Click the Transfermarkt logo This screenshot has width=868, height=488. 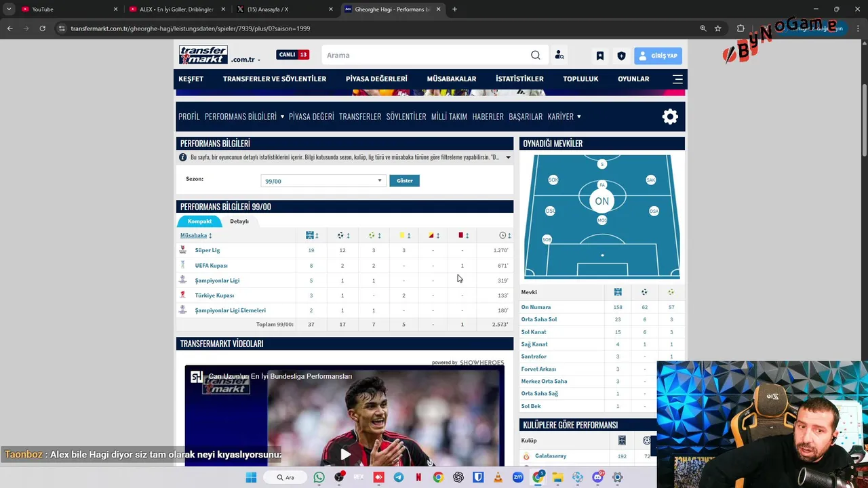click(203, 55)
